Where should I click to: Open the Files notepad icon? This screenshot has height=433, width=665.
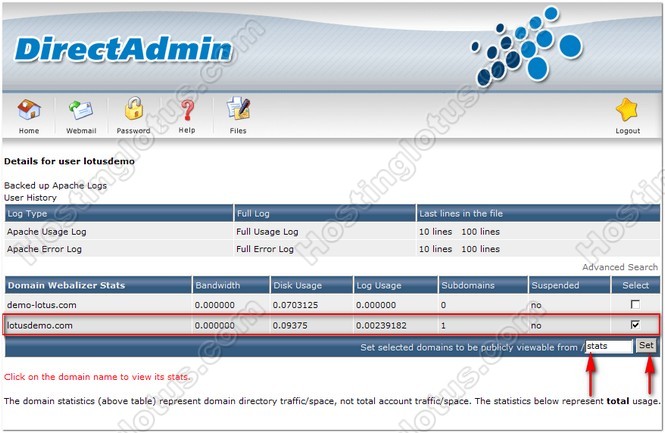pyautogui.click(x=238, y=109)
